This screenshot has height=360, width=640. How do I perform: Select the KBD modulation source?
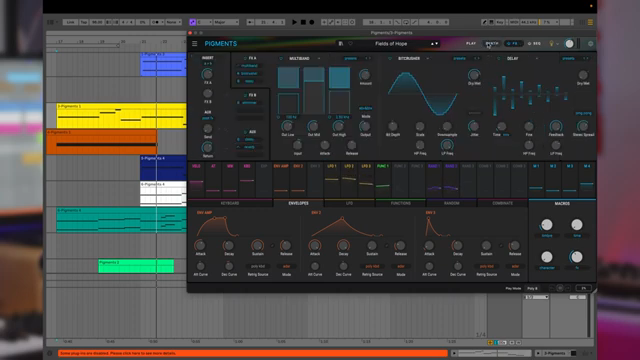247,179
